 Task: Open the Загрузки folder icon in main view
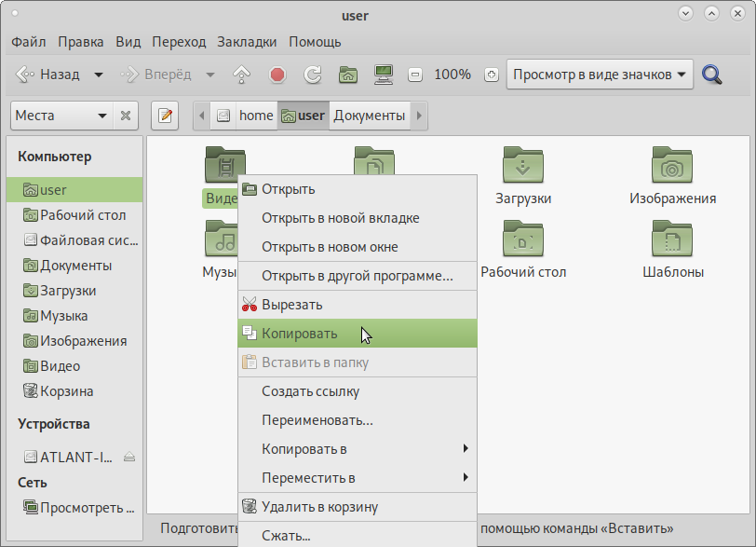click(x=522, y=166)
